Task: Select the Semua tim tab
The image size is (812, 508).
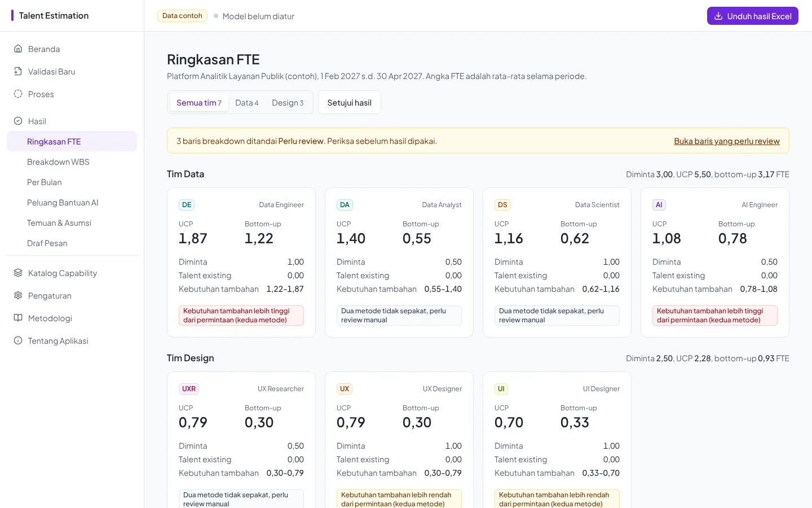Action: coord(199,102)
